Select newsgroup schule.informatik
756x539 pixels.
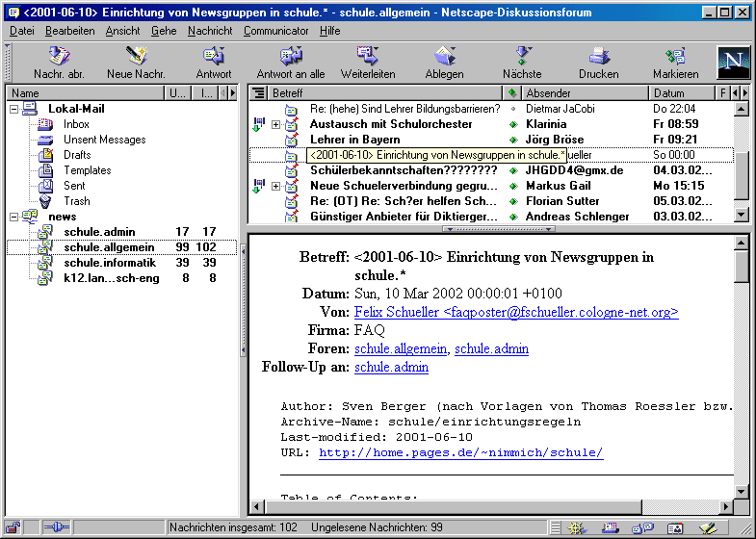110,263
